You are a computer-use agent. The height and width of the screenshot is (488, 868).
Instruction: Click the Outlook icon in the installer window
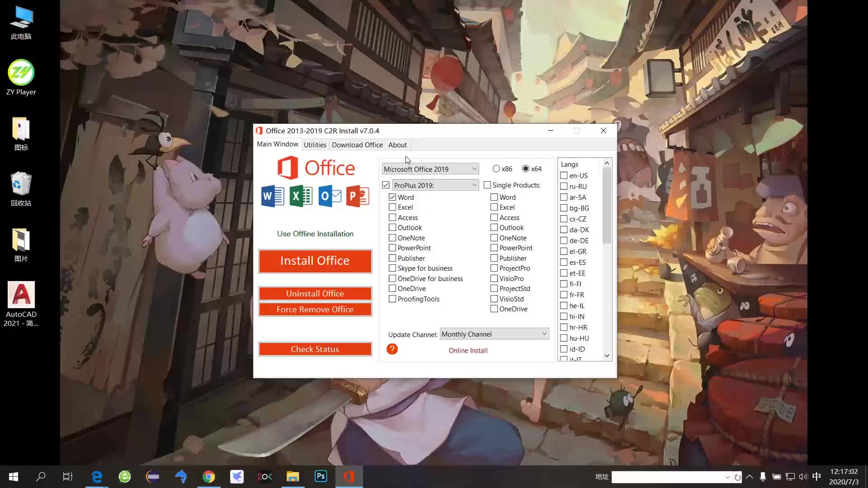330,196
